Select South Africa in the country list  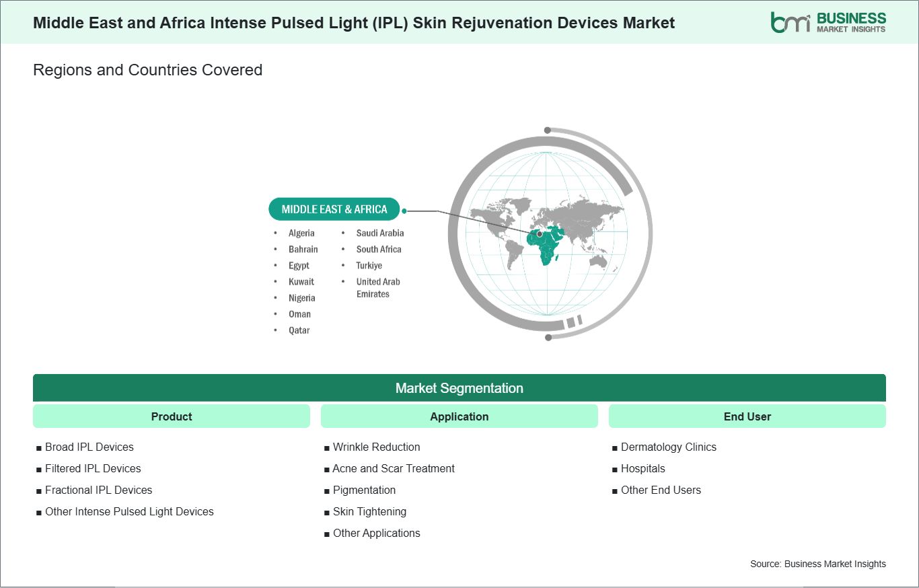379,249
